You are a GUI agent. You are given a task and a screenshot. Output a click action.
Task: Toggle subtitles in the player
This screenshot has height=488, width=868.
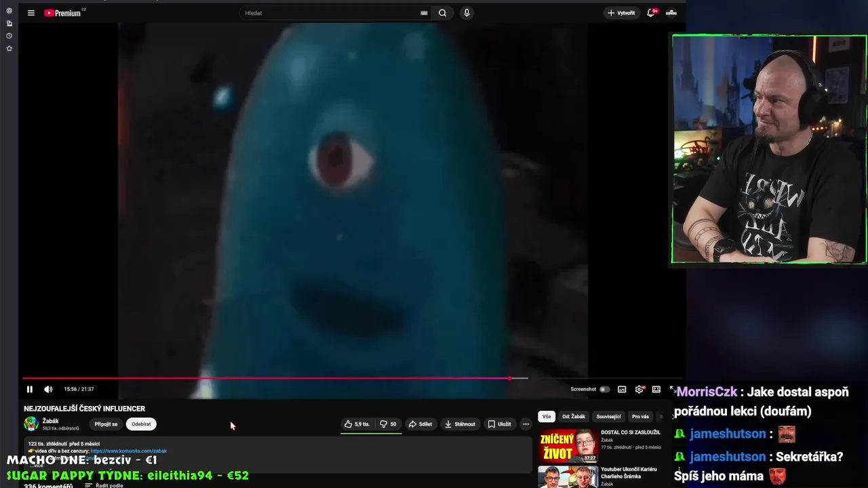(622, 389)
